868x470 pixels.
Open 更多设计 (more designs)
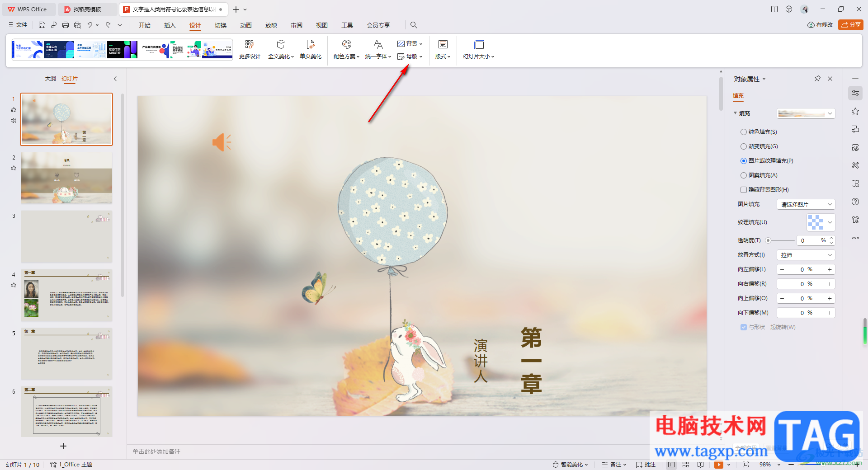(x=250, y=49)
